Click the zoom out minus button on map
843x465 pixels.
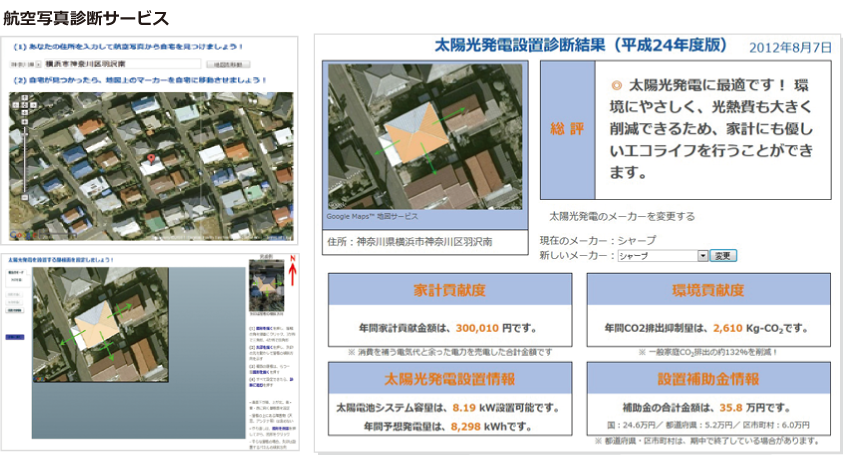pyautogui.click(x=25, y=197)
